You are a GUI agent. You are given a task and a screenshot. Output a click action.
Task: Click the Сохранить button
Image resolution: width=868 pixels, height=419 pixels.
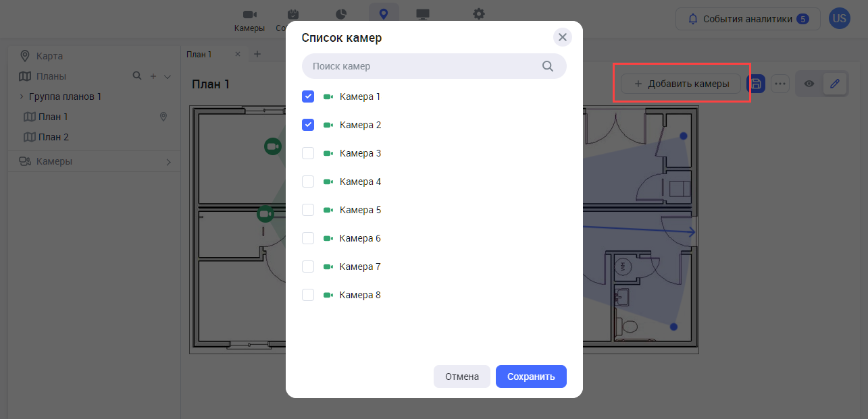[x=531, y=376]
